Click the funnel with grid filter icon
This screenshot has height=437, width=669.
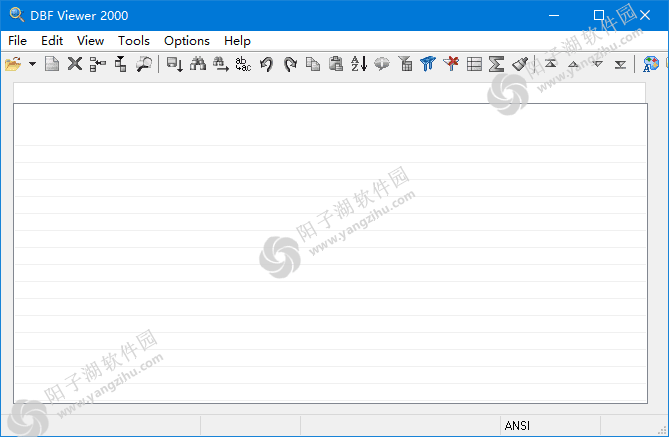405,64
